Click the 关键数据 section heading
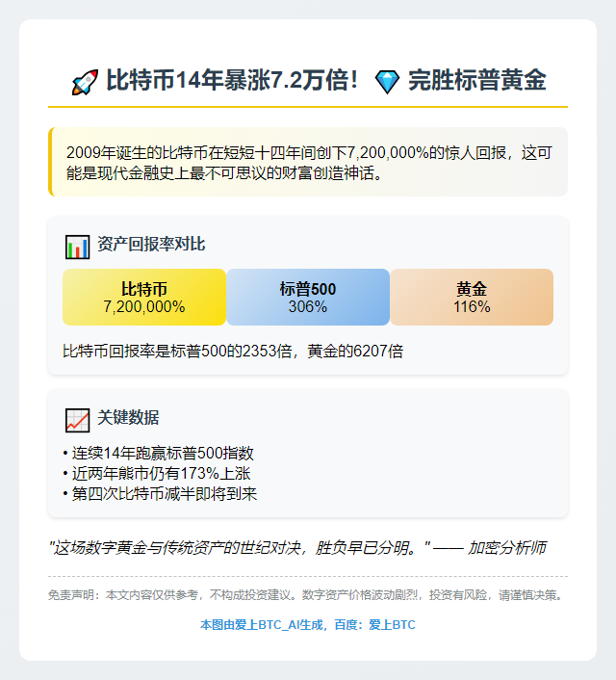Image resolution: width=616 pixels, height=680 pixels. click(128, 418)
